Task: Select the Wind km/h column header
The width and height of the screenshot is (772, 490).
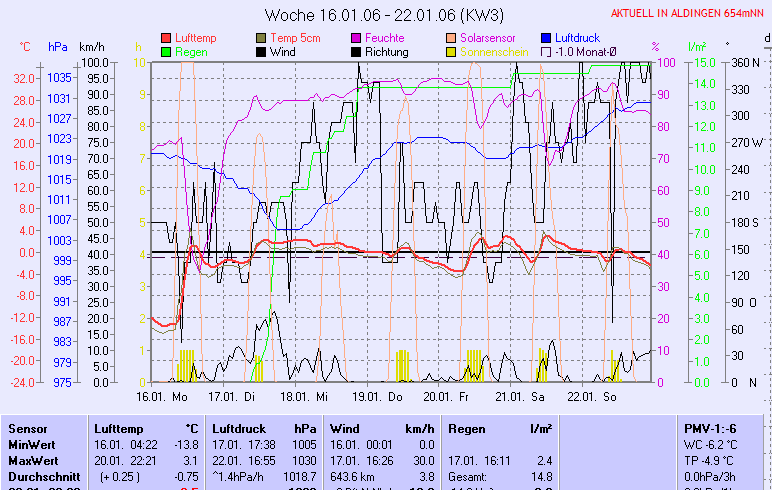Action: coord(380,428)
